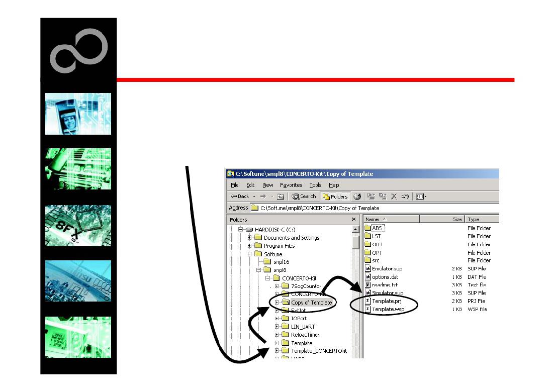Screen dimensions: 555x392
Task: Select options.dat file icon
Action: tap(368, 277)
